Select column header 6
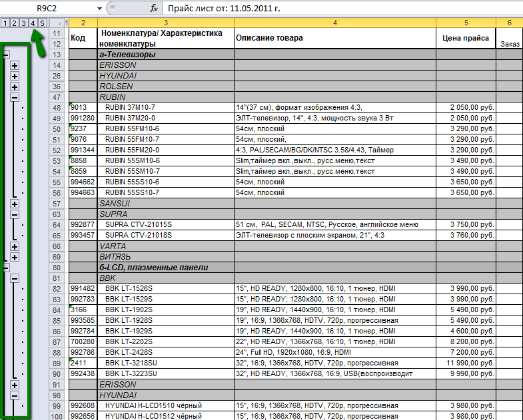Image resolution: width=523 pixels, height=420 pixels. tap(509, 23)
